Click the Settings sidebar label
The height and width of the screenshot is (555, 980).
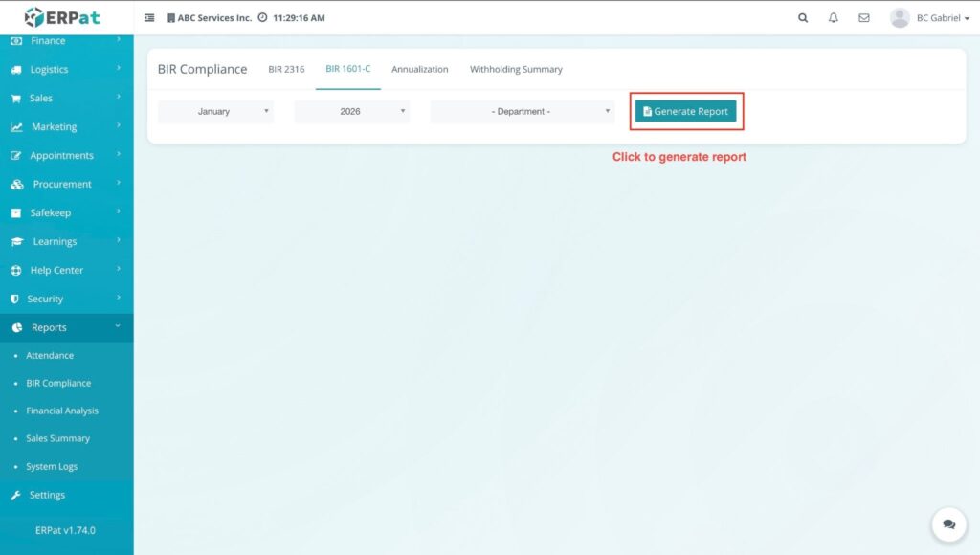point(47,495)
